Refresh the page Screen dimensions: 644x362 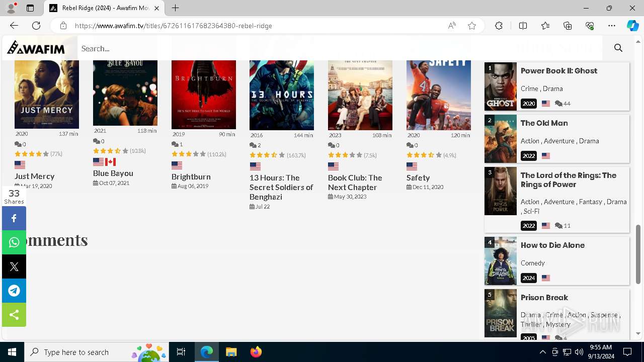(36, 26)
